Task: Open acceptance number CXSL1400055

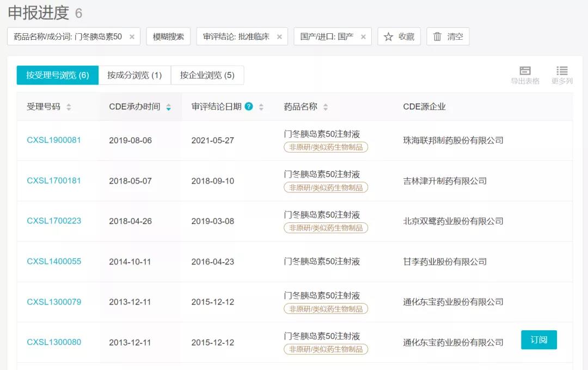Action: 54,261
